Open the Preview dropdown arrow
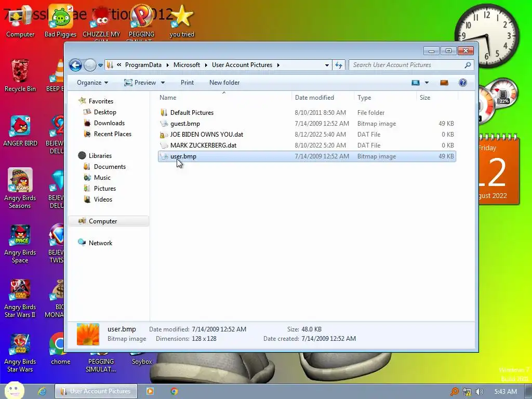Screen dimensions: 532x399 click(163, 83)
